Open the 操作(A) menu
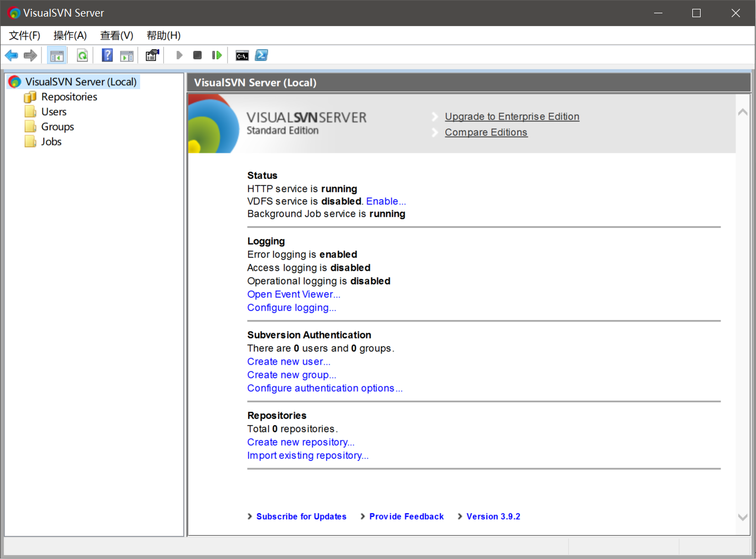Viewport: 756px width, 559px height. pyautogui.click(x=70, y=35)
